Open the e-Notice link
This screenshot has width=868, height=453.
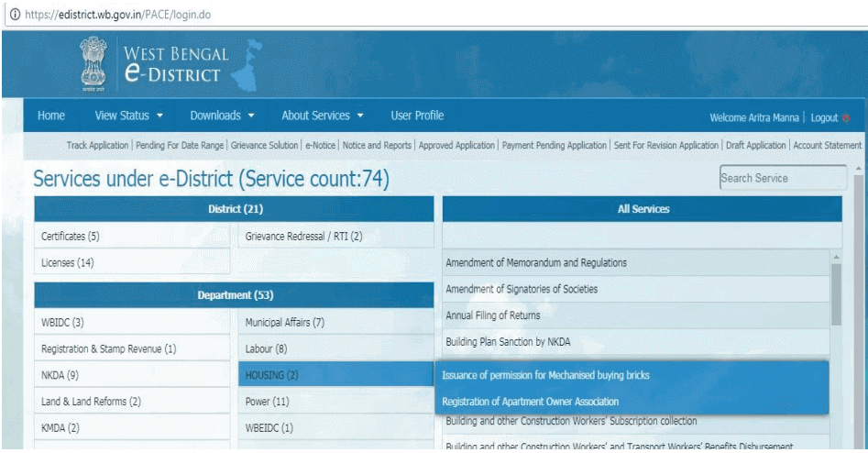click(x=321, y=145)
